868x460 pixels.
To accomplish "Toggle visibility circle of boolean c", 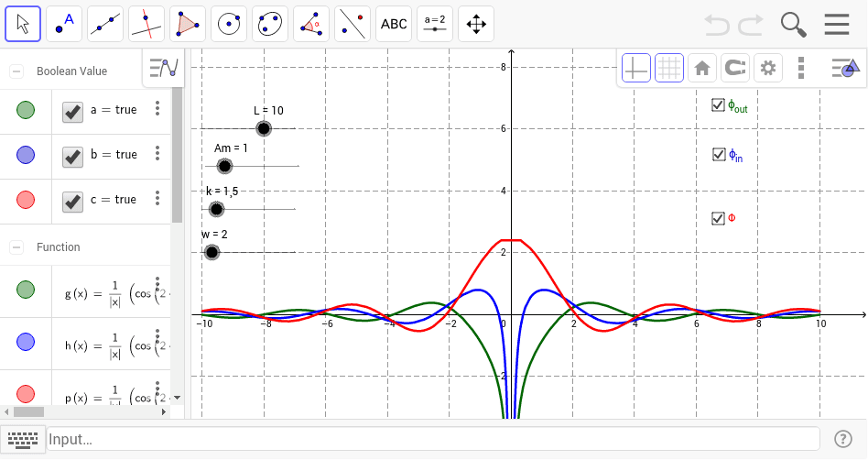I will click(x=26, y=200).
